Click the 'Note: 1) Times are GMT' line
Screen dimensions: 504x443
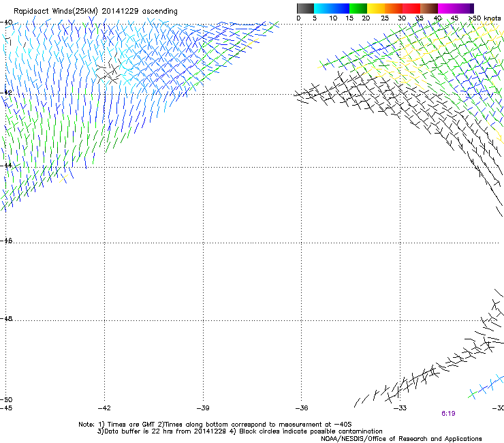tap(215, 425)
